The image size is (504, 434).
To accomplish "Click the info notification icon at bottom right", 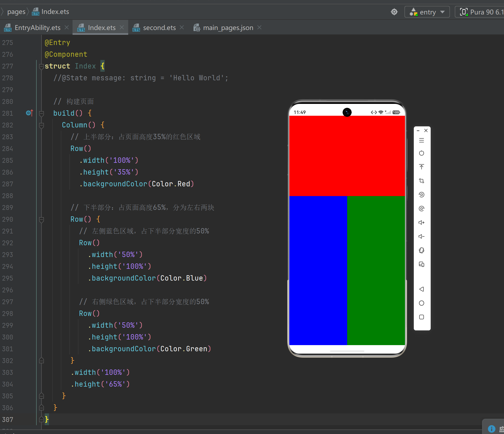I will (492, 429).
